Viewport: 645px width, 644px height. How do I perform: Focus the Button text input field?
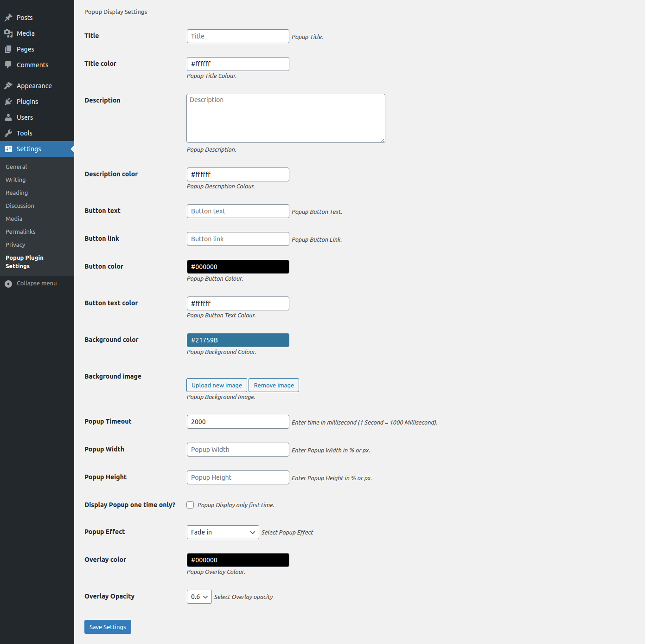click(x=238, y=211)
